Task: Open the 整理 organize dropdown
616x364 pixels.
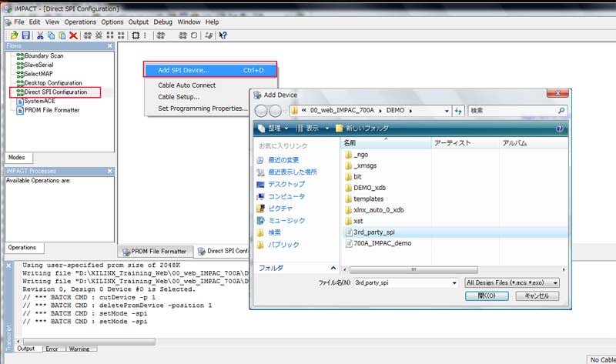Action: pos(273,129)
